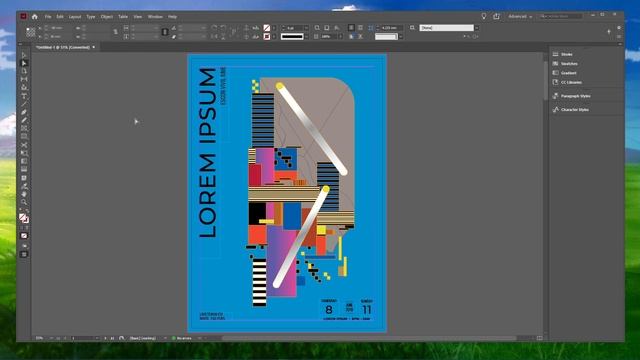Open the Type menu

click(91, 17)
